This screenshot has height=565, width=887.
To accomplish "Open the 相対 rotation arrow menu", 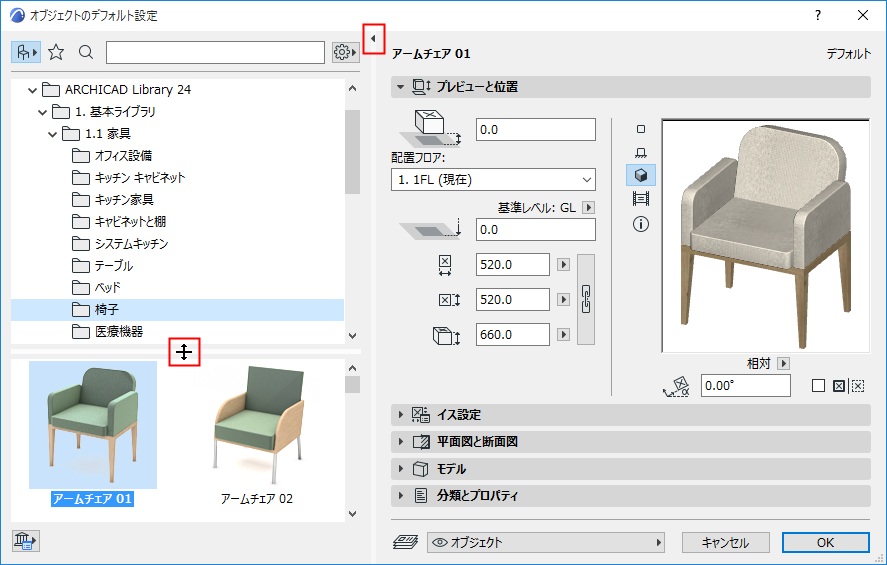I will 783,364.
